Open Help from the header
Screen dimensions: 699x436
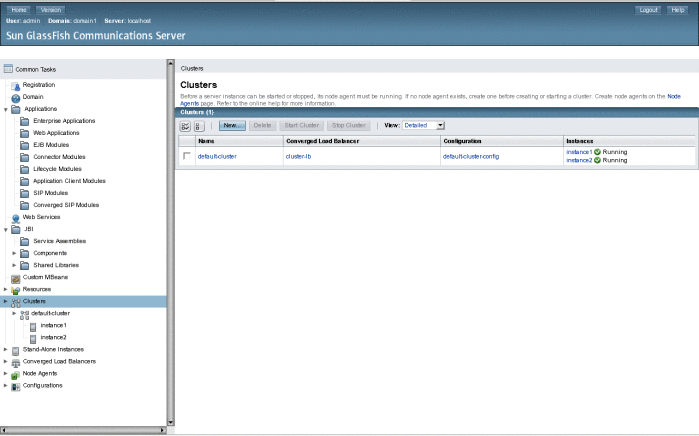(678, 9)
